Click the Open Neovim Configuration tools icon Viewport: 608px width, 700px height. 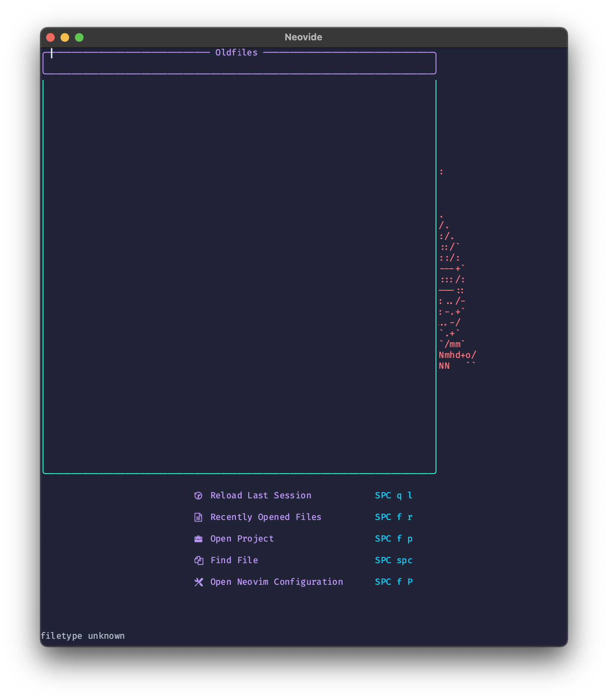tap(199, 582)
